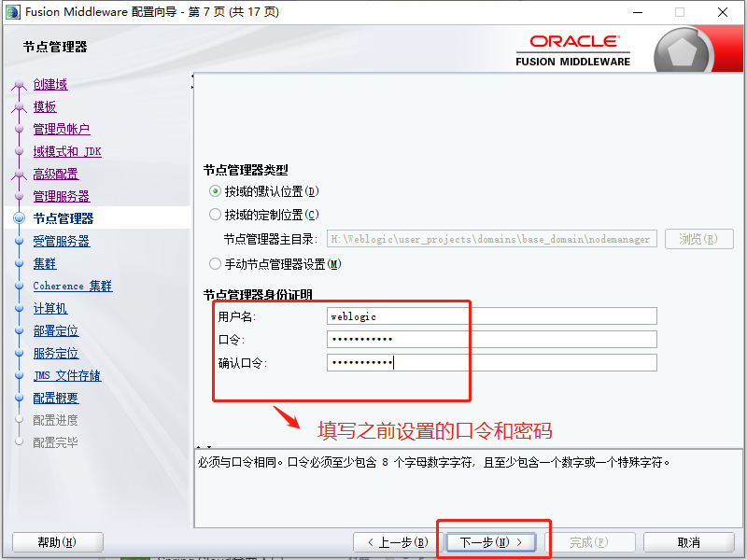Viewport: 747px width, 560px height.
Task: Open 域模式和 JDK step link
Action: pyautogui.click(x=67, y=151)
